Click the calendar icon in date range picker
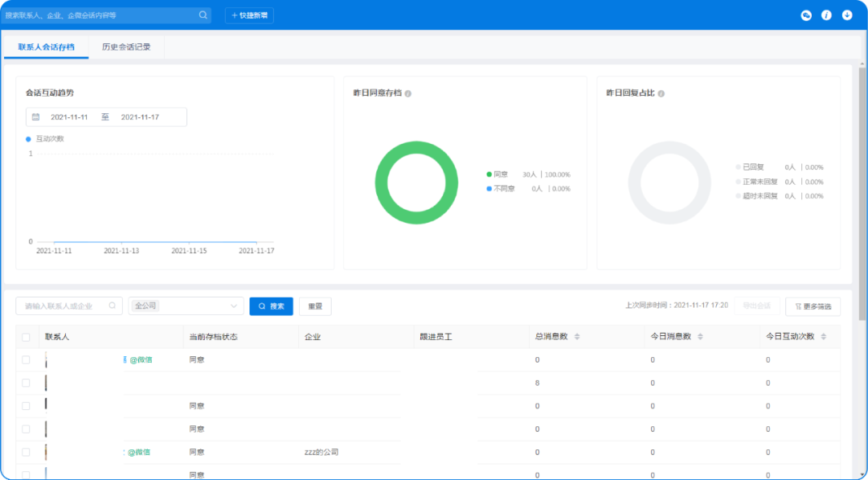Viewport: 868px width, 480px height. coord(35,117)
